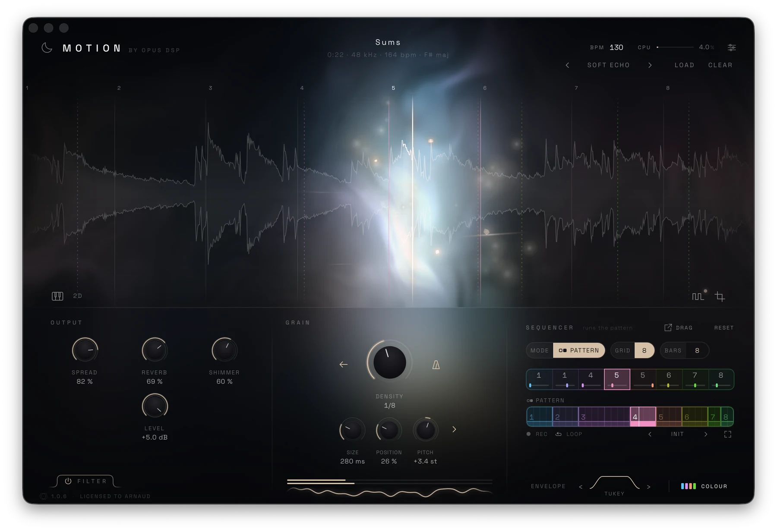Select the crop tool icon
The image size is (777, 532).
(720, 296)
